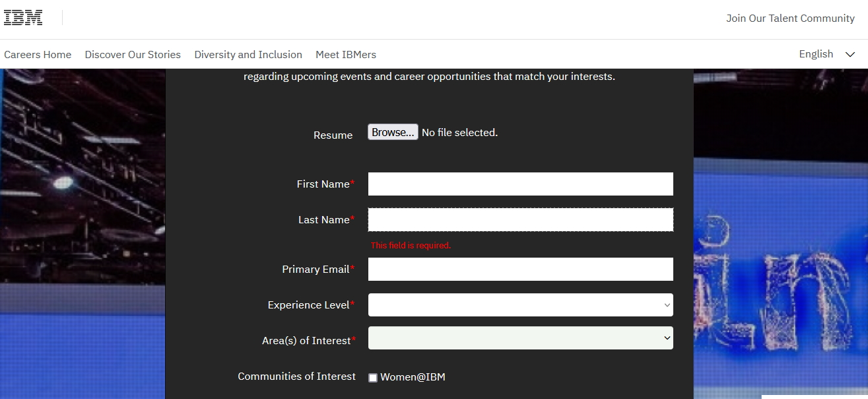Viewport: 868px width, 399px height.
Task: Click the Resume label
Action: [x=333, y=135]
